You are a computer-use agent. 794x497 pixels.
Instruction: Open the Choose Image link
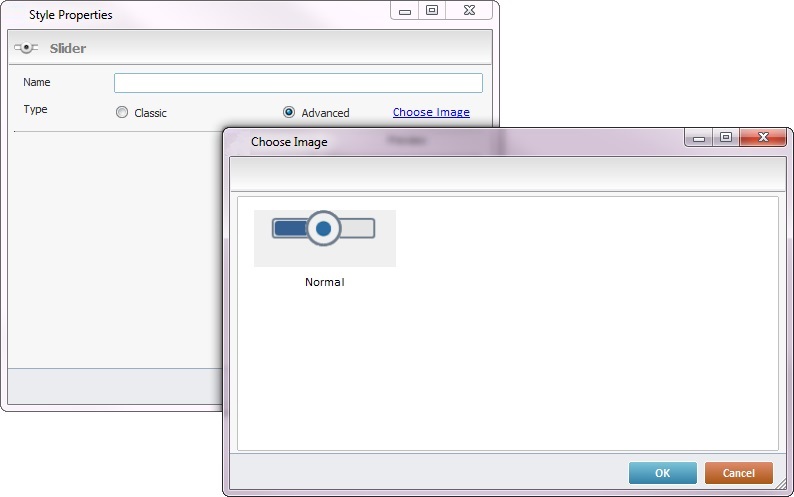click(x=431, y=112)
